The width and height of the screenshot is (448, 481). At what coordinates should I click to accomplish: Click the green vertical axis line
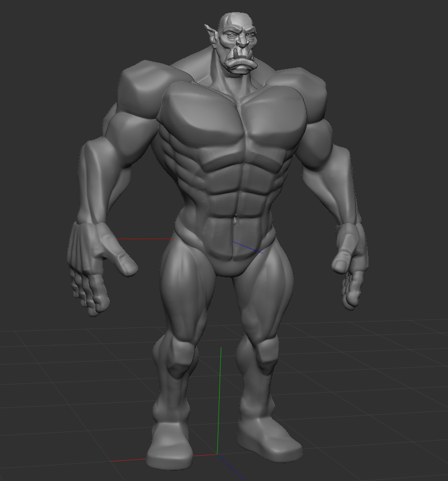219,400
